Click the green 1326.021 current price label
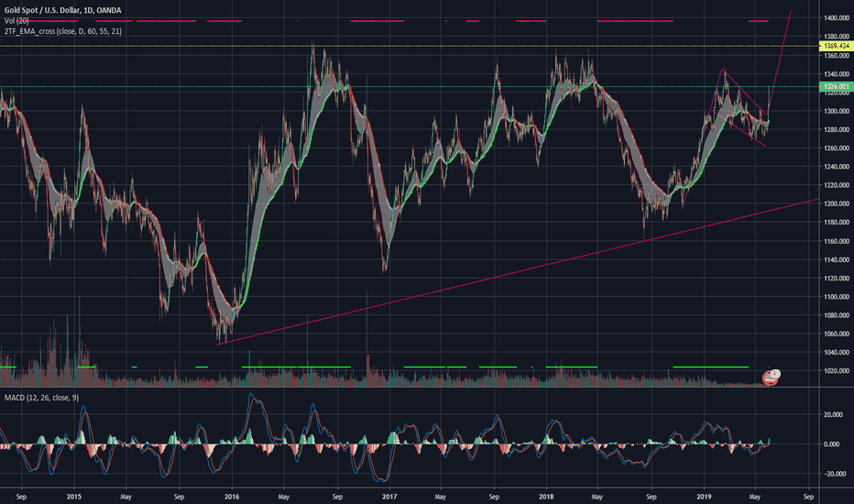 (836, 87)
